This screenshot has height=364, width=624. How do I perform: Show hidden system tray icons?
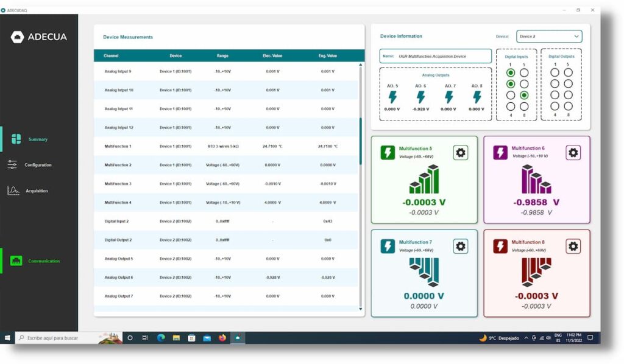click(526, 338)
